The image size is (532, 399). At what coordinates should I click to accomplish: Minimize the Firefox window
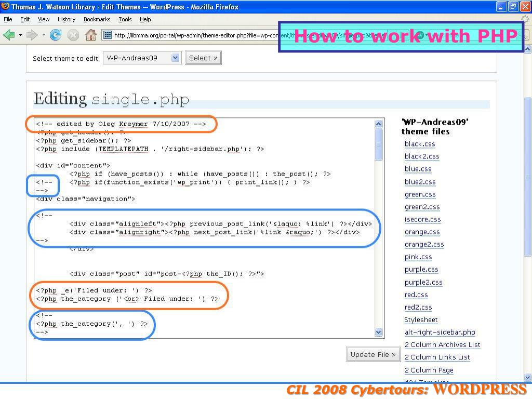501,6
